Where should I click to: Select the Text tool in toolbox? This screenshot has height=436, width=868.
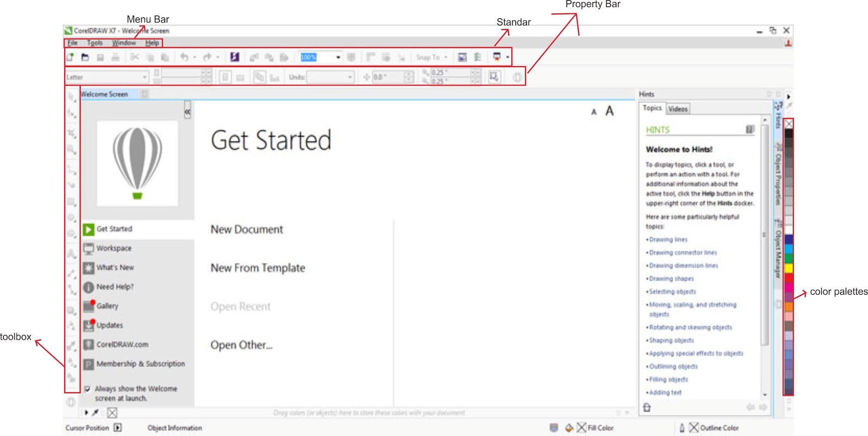pos(72,254)
